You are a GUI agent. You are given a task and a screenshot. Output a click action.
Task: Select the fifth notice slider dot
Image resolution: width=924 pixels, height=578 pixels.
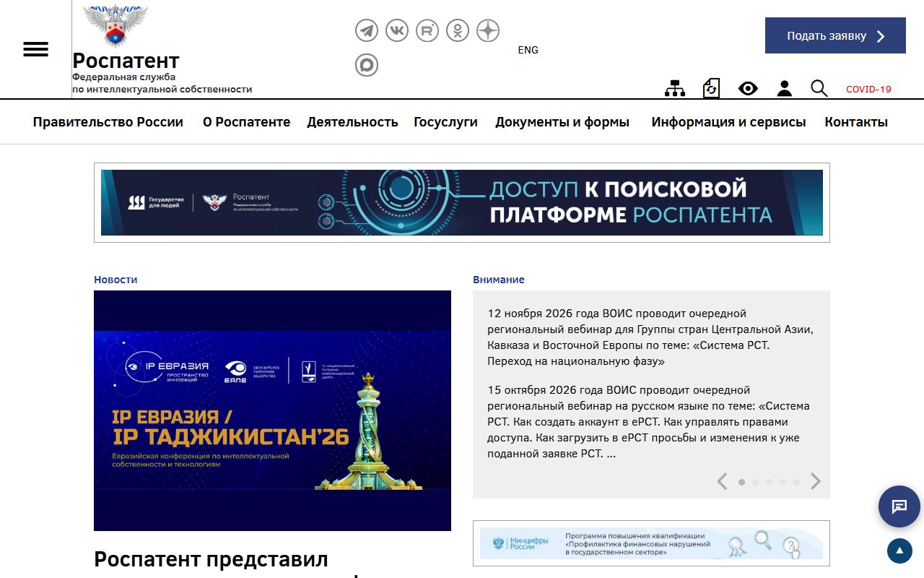[796, 482]
